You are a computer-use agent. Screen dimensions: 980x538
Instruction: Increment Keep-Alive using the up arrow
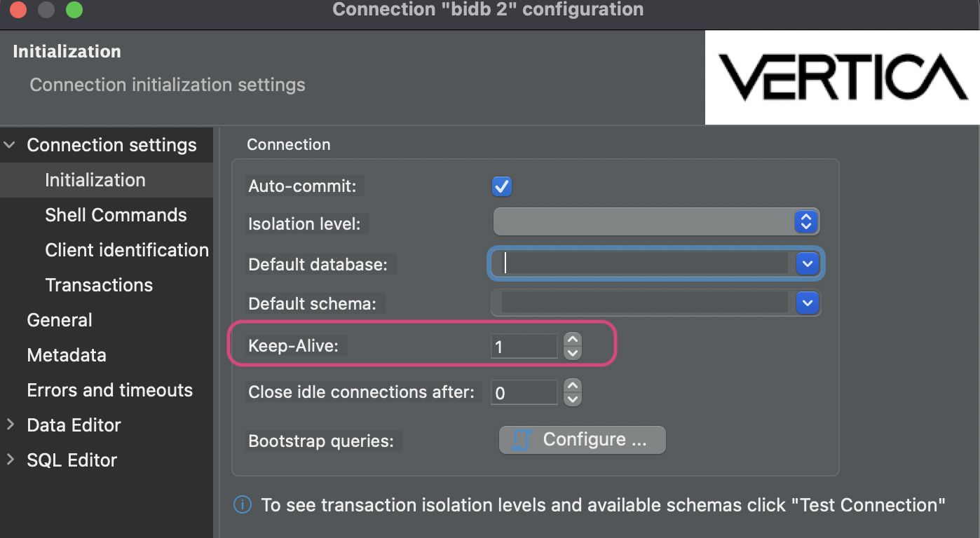point(572,340)
